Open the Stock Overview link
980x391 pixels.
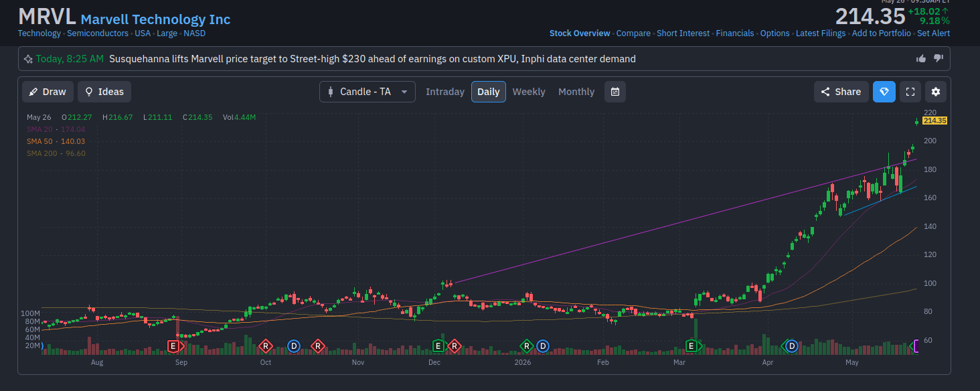click(580, 33)
